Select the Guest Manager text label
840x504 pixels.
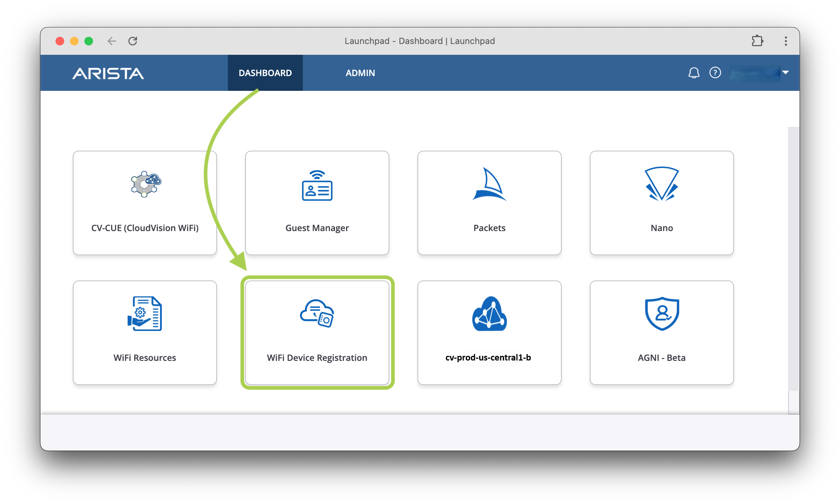317,228
